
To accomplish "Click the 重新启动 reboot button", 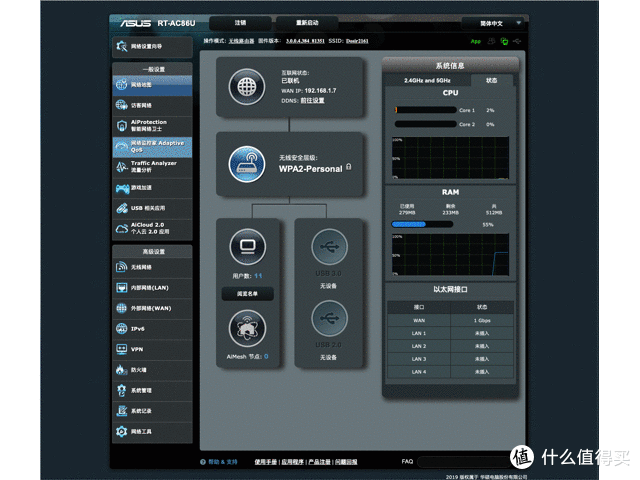I will (307, 23).
